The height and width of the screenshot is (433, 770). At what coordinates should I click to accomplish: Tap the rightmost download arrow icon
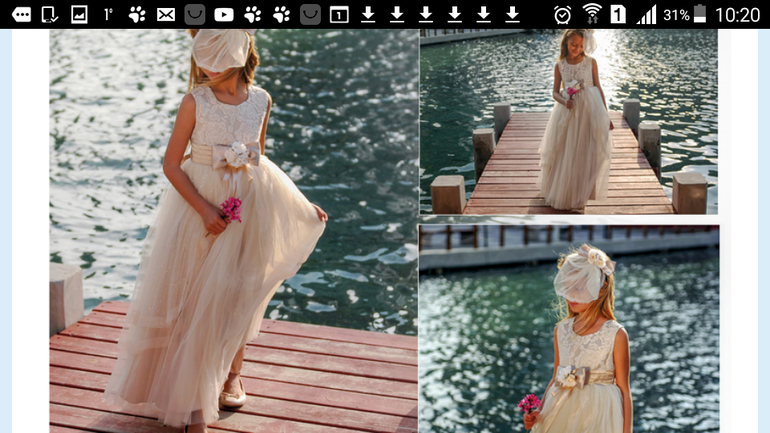click(x=512, y=14)
